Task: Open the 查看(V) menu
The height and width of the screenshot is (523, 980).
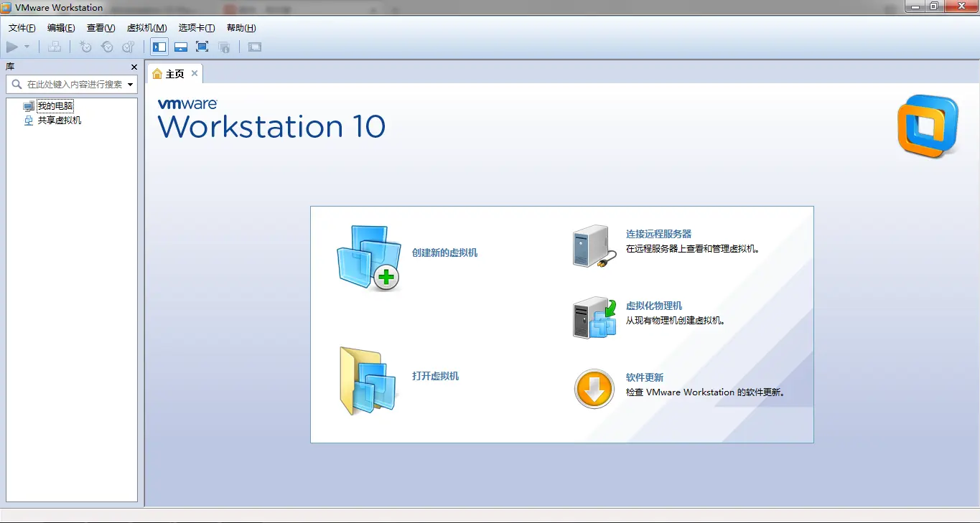Action: tap(101, 28)
